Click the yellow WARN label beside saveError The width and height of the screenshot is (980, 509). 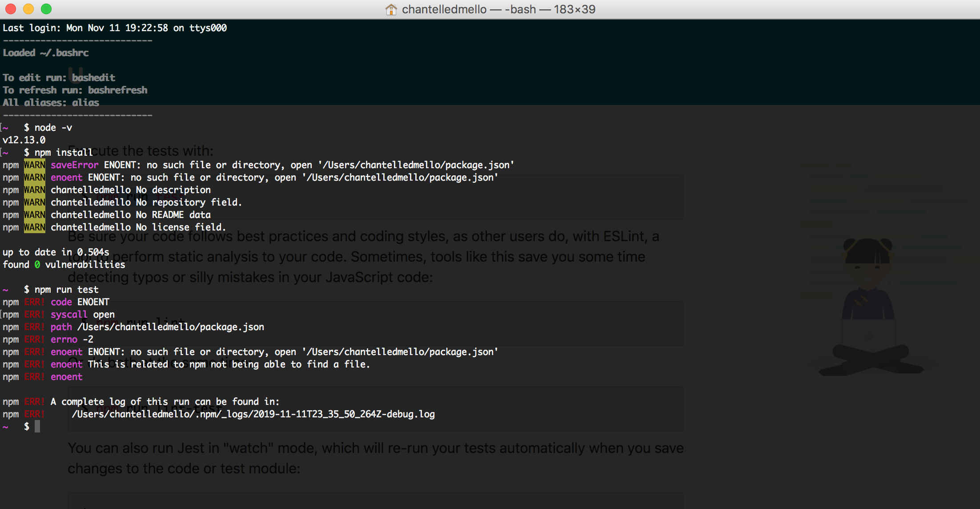[34, 165]
